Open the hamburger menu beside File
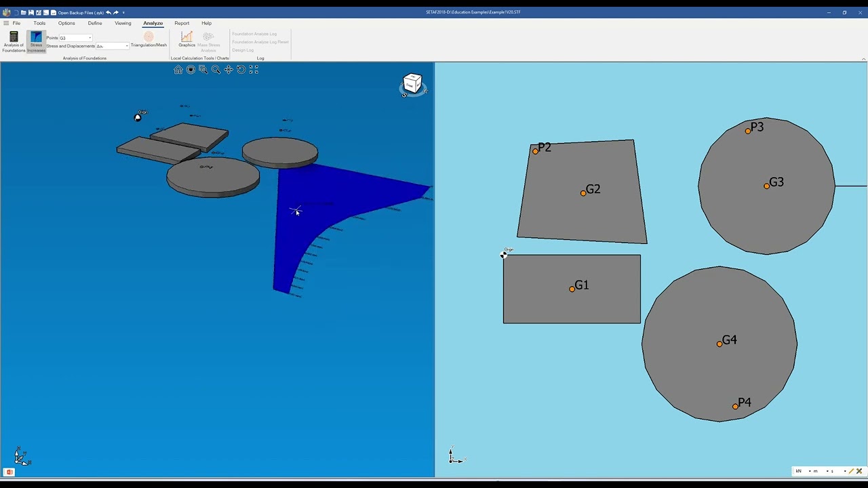 coord(6,23)
